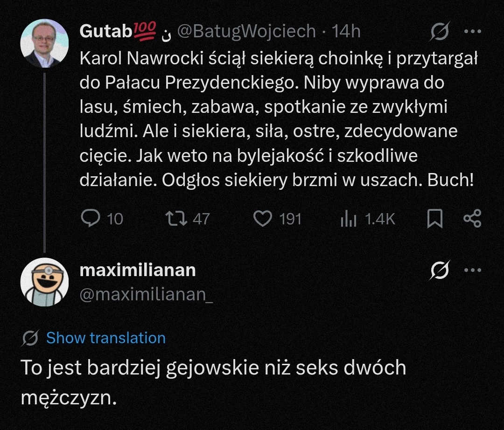View the 1.4K analytics icon
504x430 pixels.
(349, 219)
